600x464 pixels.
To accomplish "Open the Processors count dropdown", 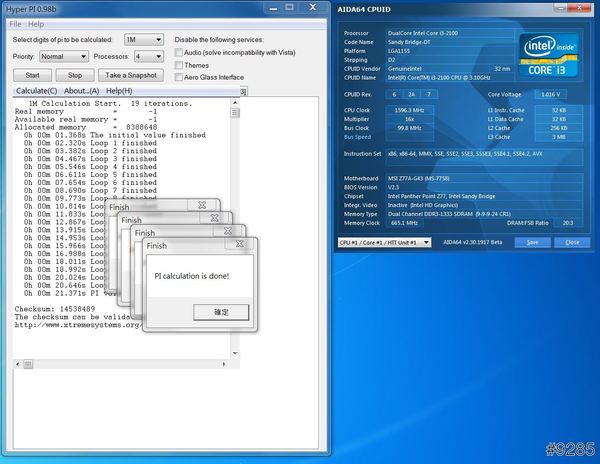I will [x=149, y=57].
